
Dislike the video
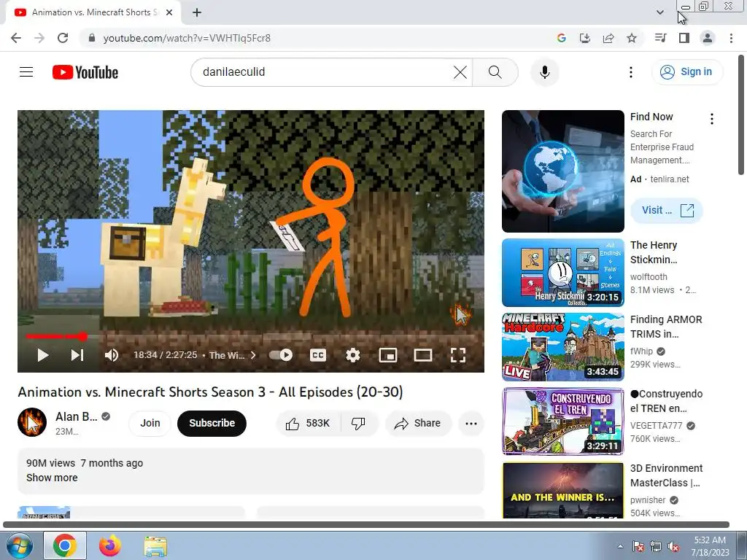[x=359, y=424]
